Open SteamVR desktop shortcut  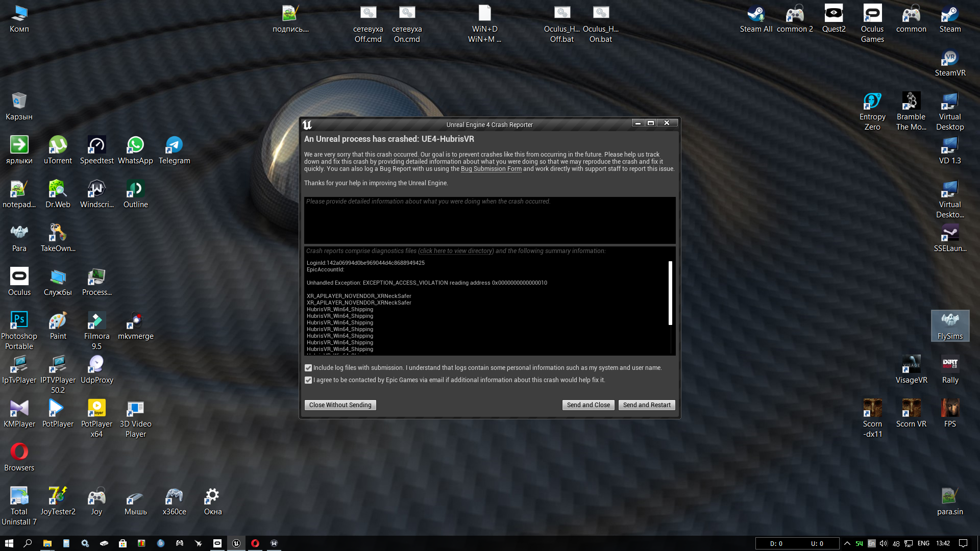click(x=950, y=63)
